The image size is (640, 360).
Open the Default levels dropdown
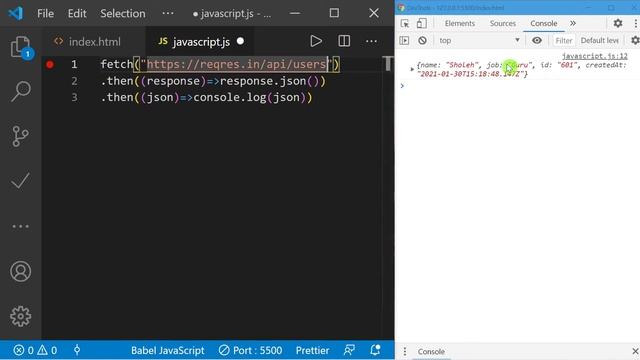[600, 40]
